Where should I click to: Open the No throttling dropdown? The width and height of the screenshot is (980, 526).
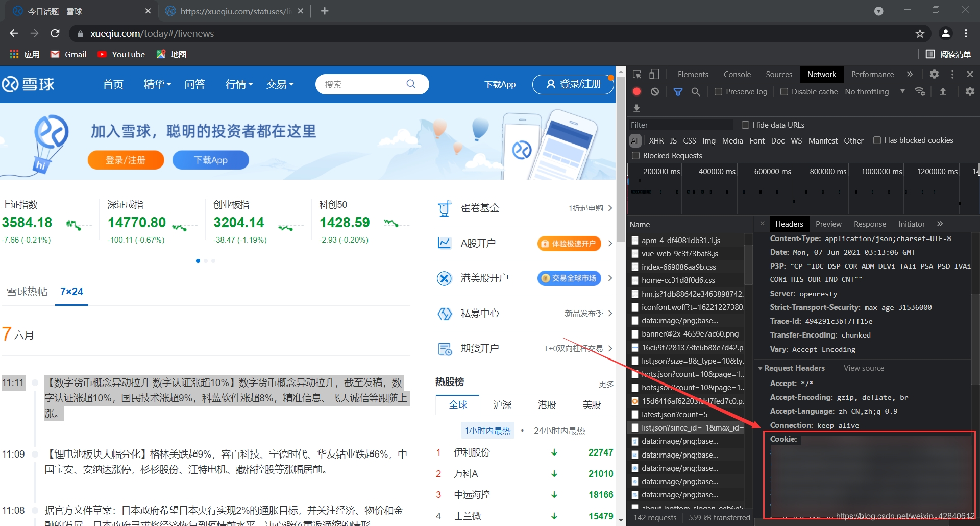point(875,92)
